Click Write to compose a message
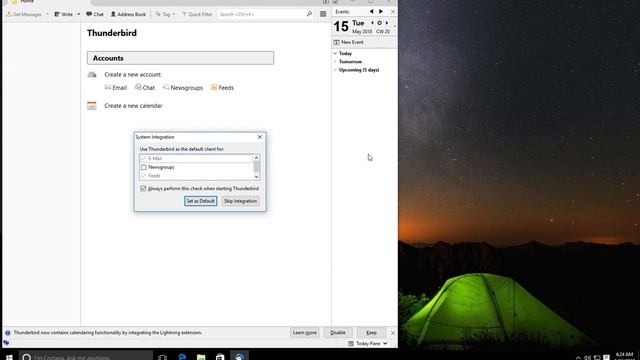Image resolution: width=640 pixels, height=360 pixels. pyautogui.click(x=64, y=14)
